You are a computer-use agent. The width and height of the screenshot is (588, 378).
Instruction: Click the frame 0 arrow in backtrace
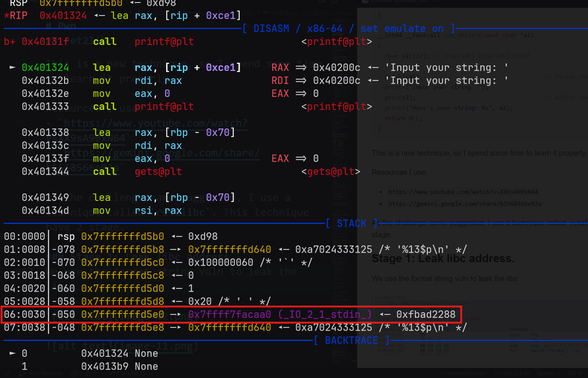click(x=13, y=353)
